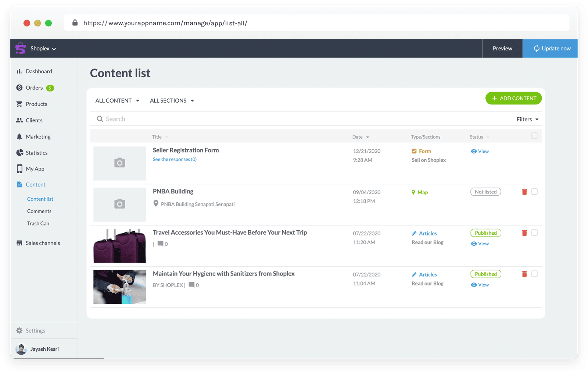The height and width of the screenshot is (373, 588).
Task: Open the Comments section under Content
Action: 39,211
